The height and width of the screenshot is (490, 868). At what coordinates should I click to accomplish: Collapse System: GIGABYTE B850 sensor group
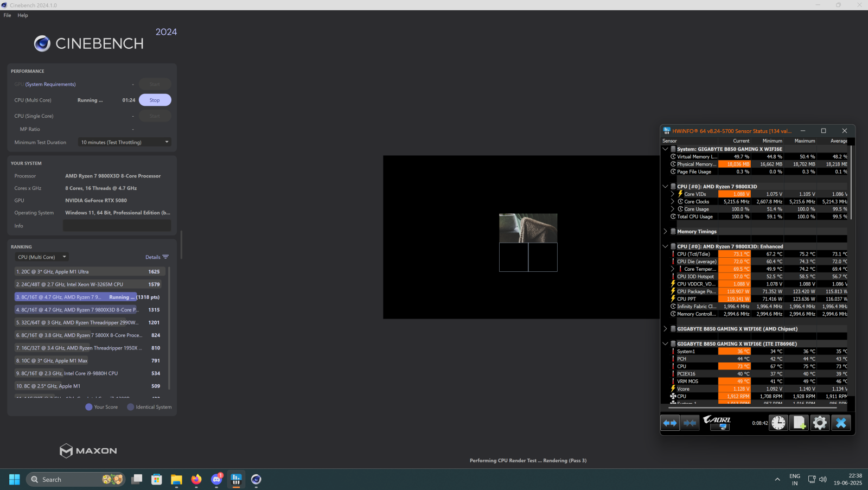[x=665, y=149]
